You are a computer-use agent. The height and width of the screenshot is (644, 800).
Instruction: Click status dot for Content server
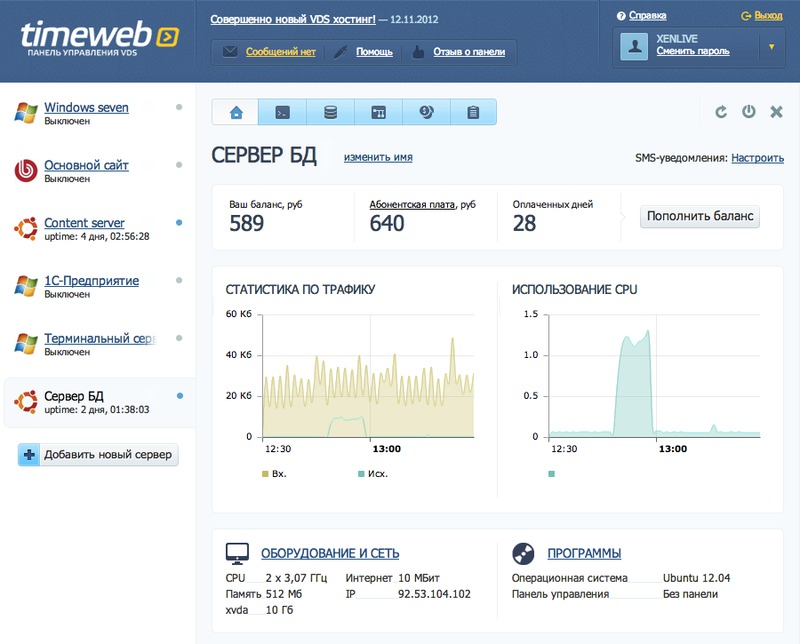[179, 222]
